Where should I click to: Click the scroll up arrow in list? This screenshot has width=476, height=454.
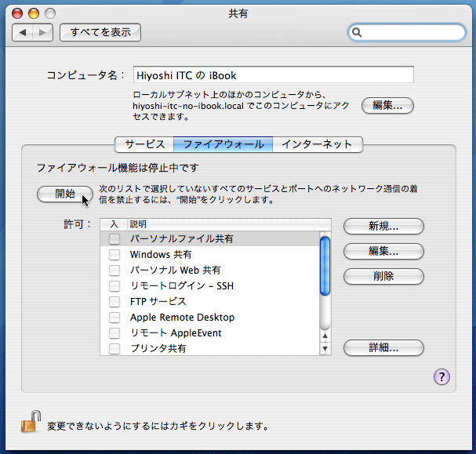[x=325, y=336]
